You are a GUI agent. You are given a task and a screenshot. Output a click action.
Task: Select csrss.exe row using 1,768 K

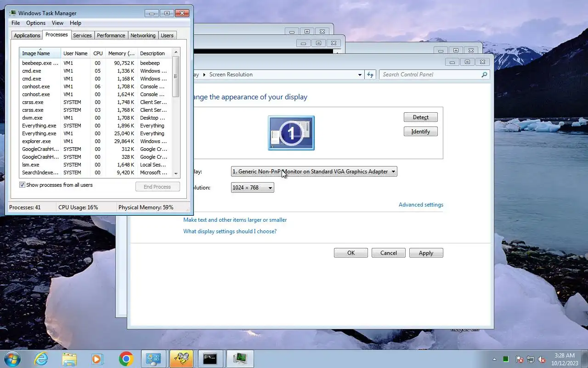96,110
